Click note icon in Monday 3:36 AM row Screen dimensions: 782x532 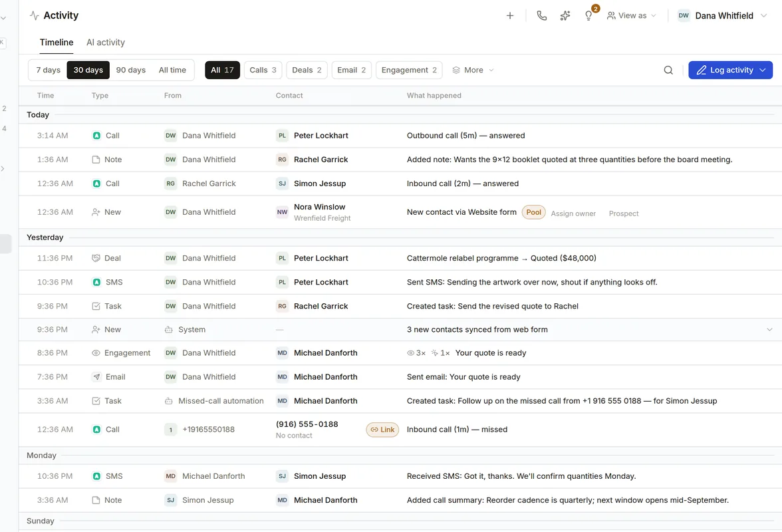coord(96,500)
